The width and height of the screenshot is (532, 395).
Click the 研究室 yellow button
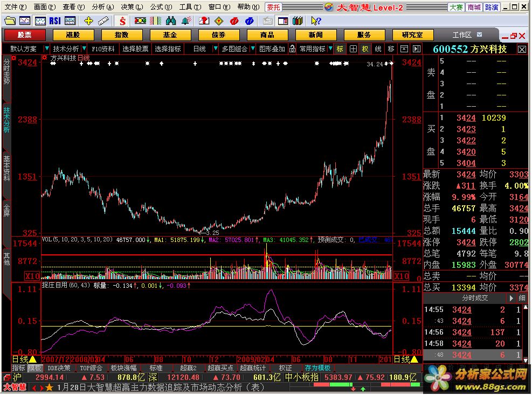coord(412,34)
